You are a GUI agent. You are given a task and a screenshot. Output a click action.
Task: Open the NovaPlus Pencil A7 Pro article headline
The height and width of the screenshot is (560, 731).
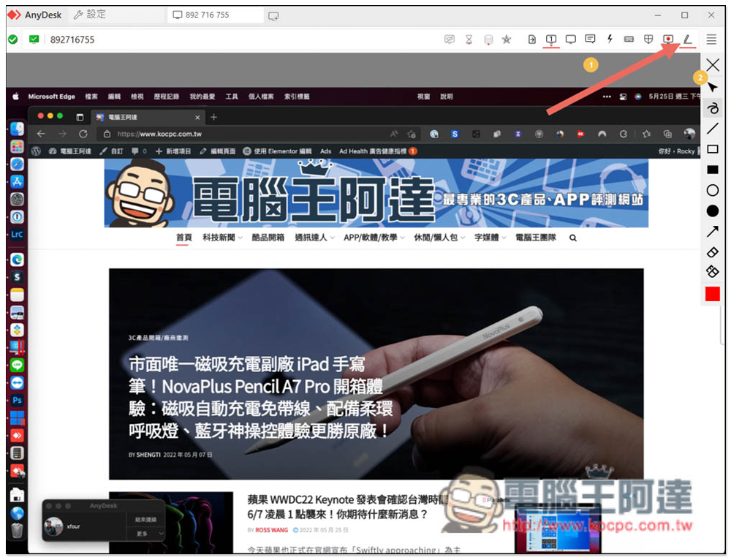(261, 397)
